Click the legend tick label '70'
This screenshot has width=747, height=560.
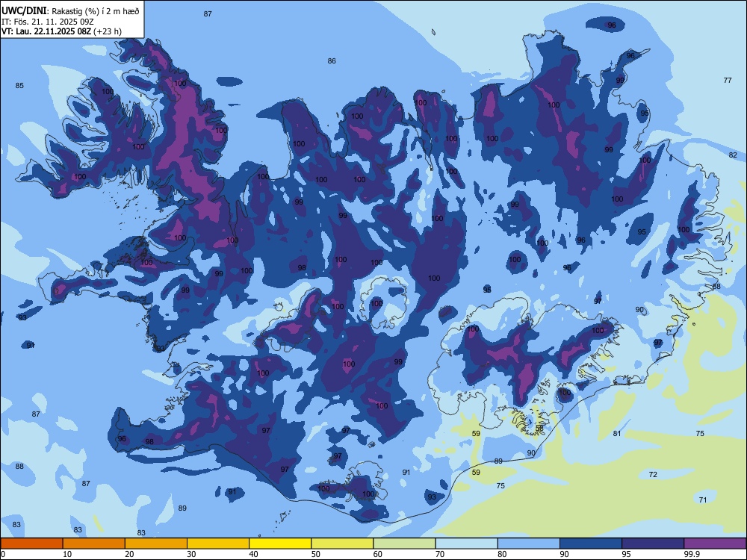(440, 554)
